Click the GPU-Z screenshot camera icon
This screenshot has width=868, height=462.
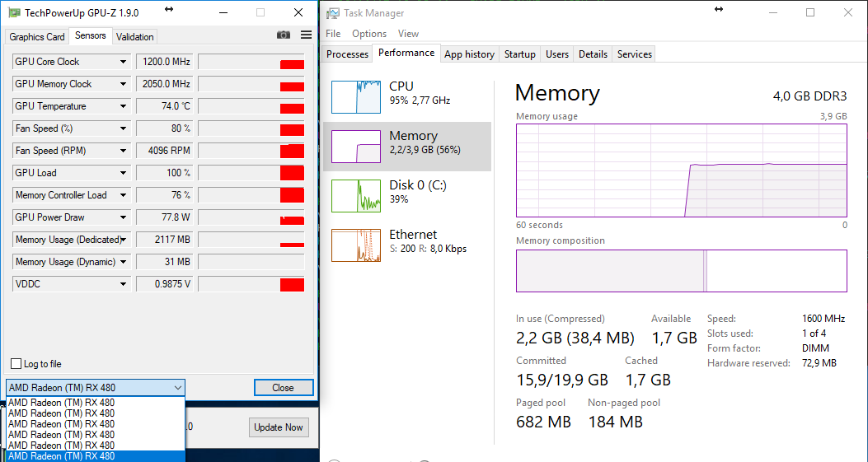284,35
